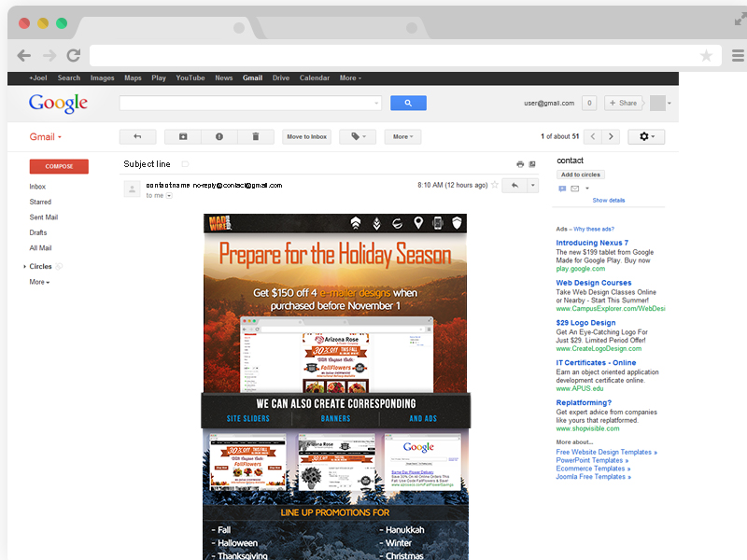The image size is (747, 560).
Task: Click the swirl icon in email header
Action: (398, 223)
